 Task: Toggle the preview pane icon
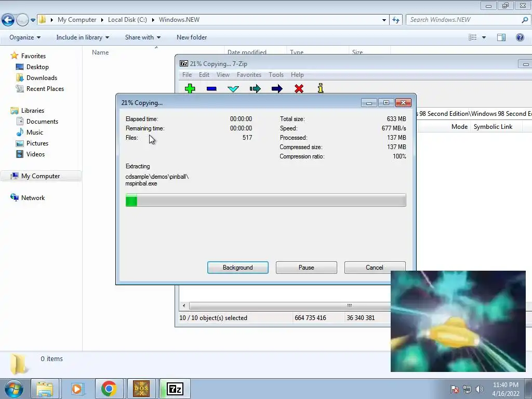(x=501, y=37)
